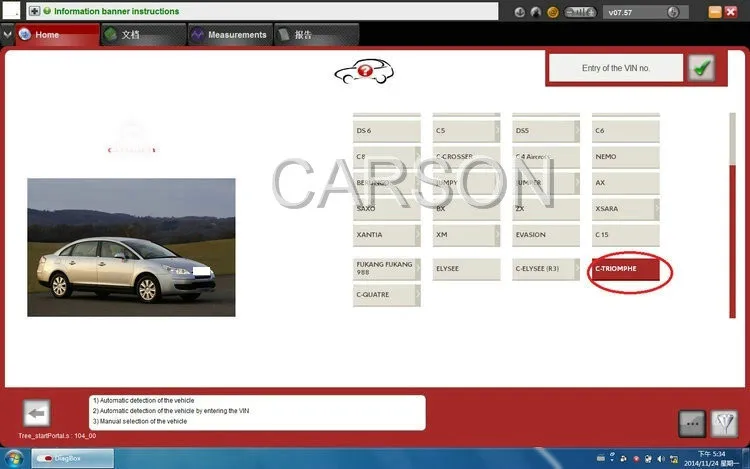
Task: Select the ELYSEE model button
Action: click(x=466, y=269)
